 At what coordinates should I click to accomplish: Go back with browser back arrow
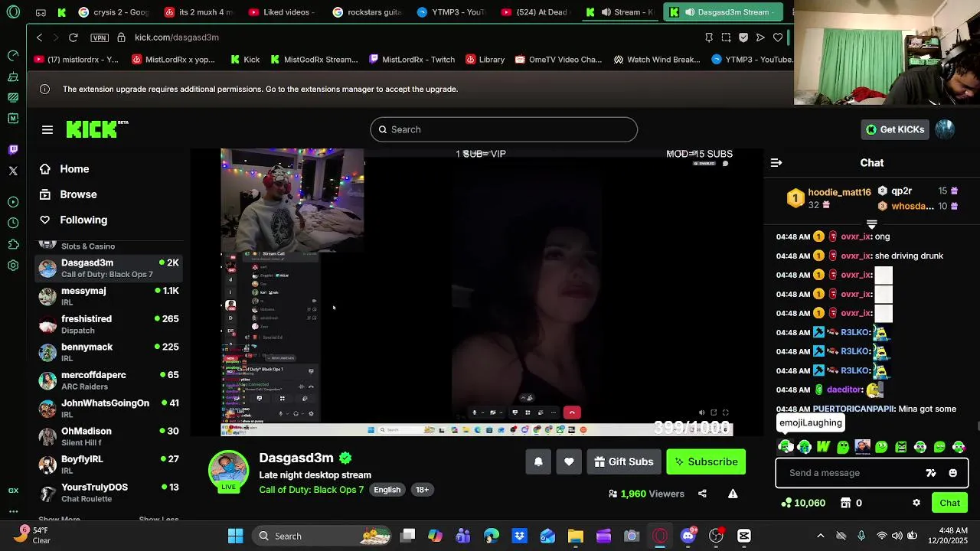click(40, 37)
